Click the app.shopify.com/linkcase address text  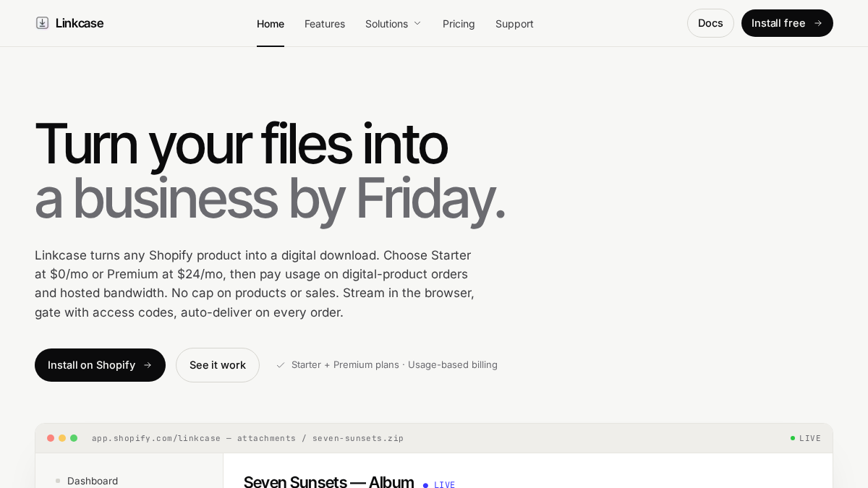tap(247, 438)
